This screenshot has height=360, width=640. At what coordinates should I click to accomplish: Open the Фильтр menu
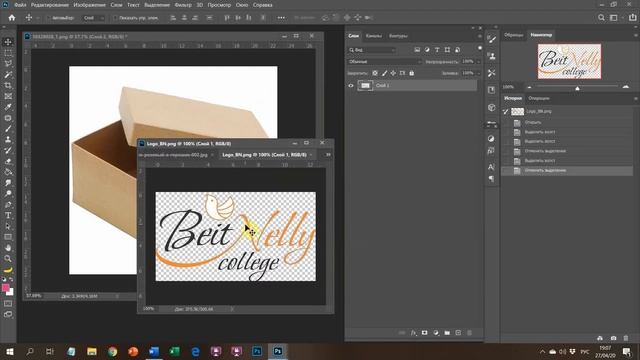(x=183, y=5)
